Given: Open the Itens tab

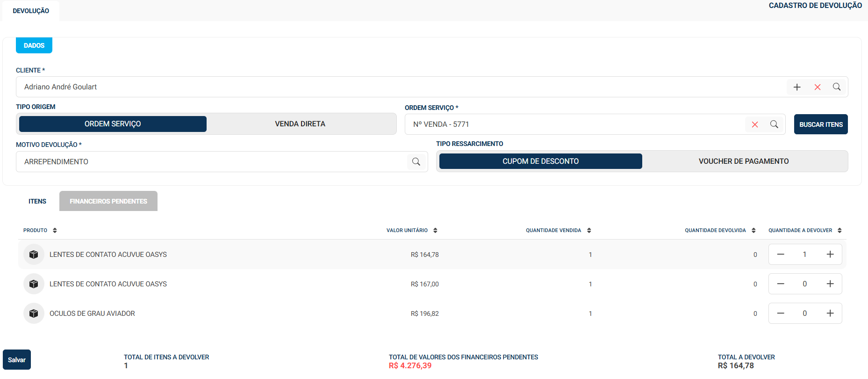Looking at the screenshot, I should [37, 201].
